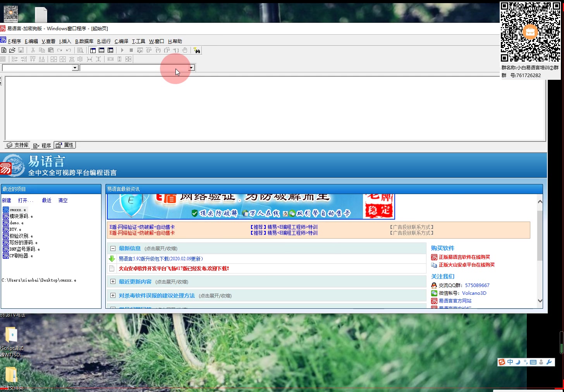Open the B.数据库 menu
Screen dimensions: 564x392
click(84, 41)
